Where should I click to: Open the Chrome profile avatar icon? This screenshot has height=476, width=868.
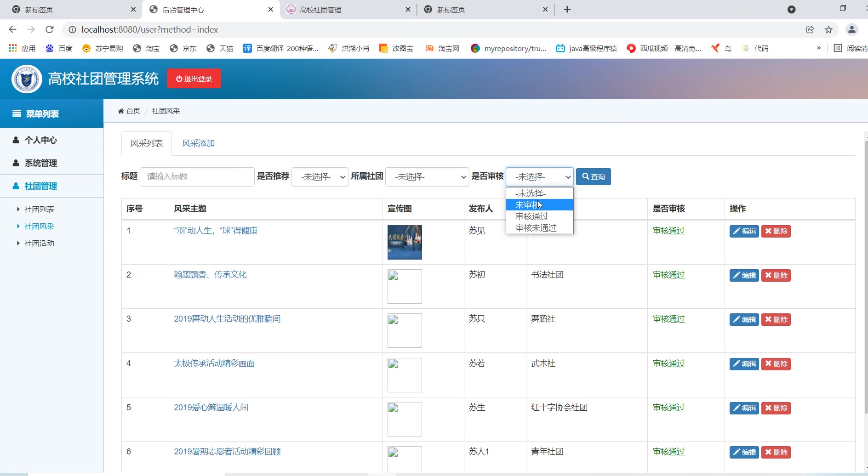[x=851, y=29]
